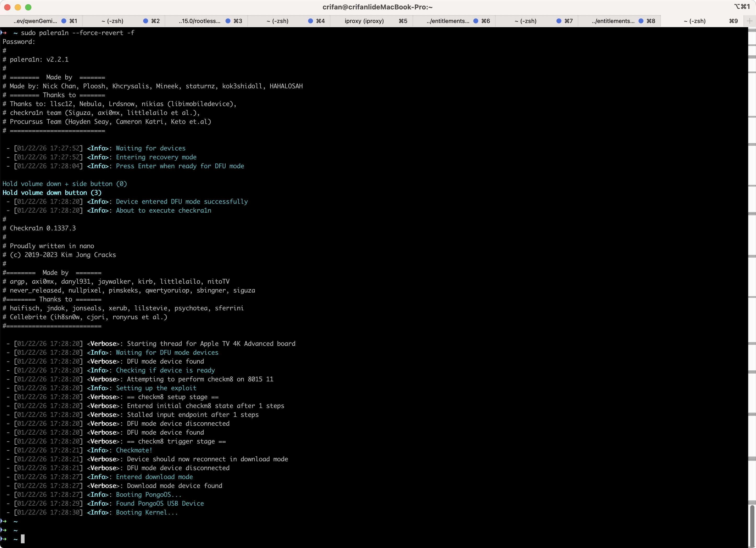Click 'Entered download mode' info line
756x548 pixels.
[154, 477]
